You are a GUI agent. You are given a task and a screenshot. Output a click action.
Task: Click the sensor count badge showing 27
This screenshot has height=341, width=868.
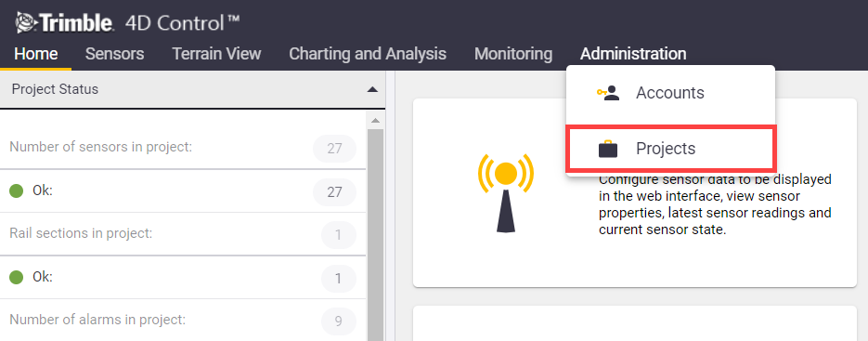[334, 149]
